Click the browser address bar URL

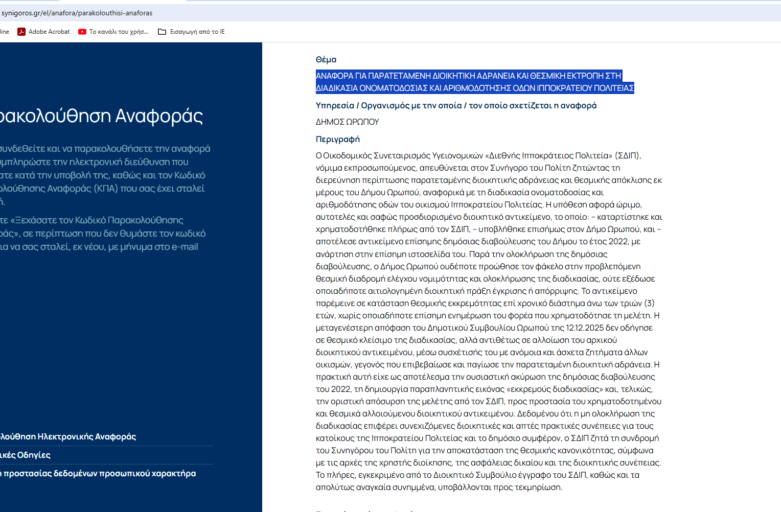pyautogui.click(x=77, y=13)
